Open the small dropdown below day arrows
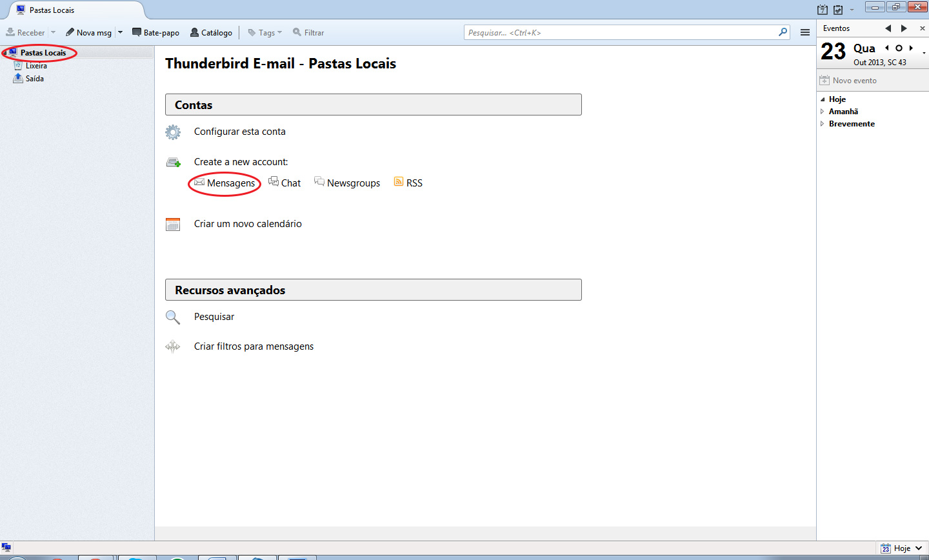 click(x=924, y=53)
